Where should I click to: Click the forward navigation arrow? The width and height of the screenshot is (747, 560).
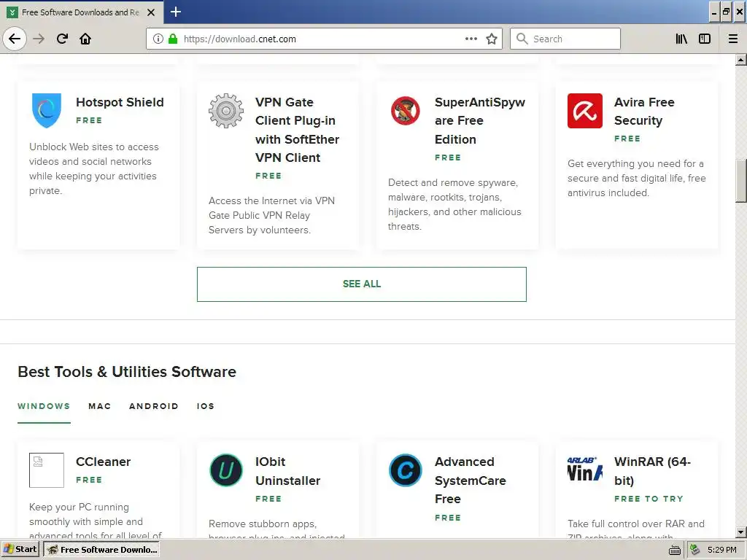39,39
